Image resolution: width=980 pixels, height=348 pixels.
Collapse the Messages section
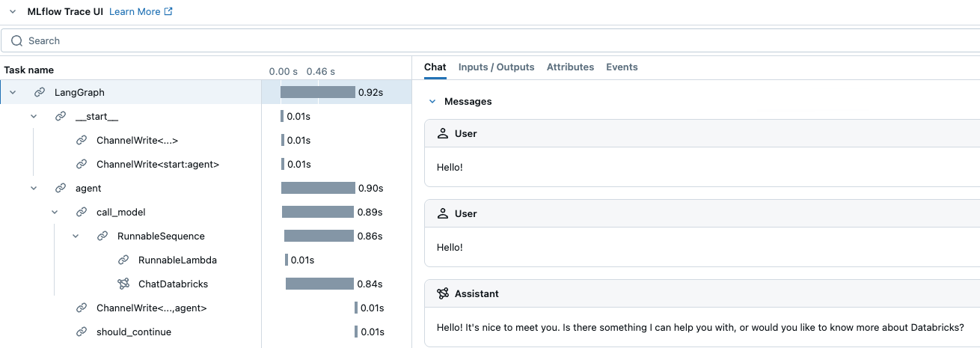coord(432,101)
